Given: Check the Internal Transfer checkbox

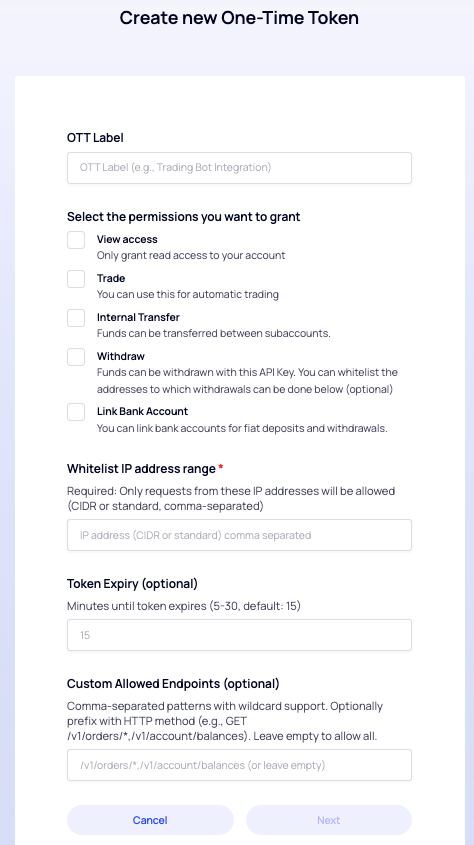Looking at the screenshot, I should 76,318.
